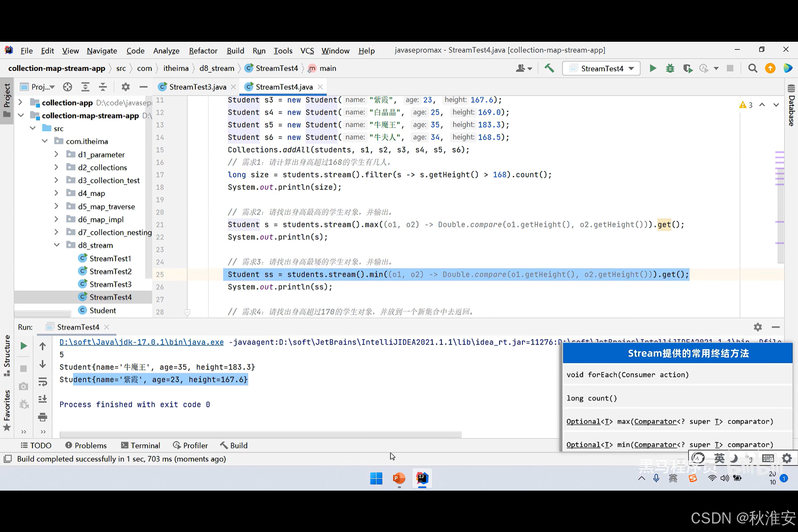
Task: Toggle soft-wrap in the Run console
Action: click(42, 382)
